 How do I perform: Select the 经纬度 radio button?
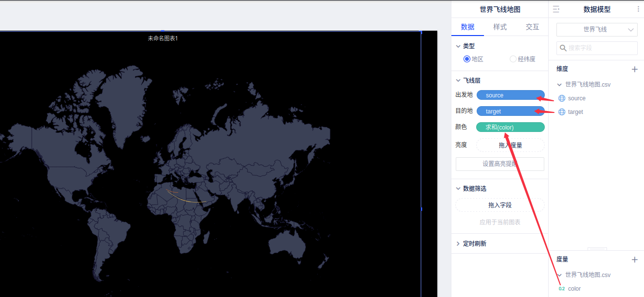513,59
